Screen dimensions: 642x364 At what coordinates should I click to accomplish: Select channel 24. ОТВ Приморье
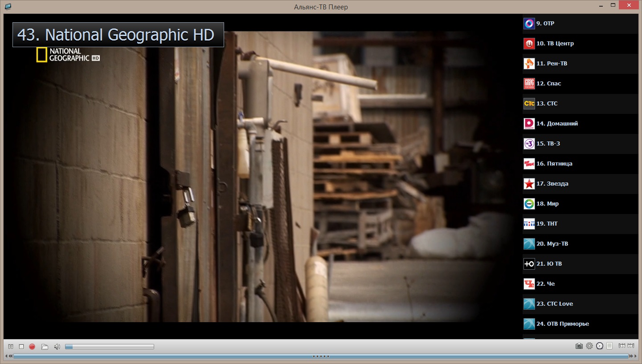click(581, 324)
